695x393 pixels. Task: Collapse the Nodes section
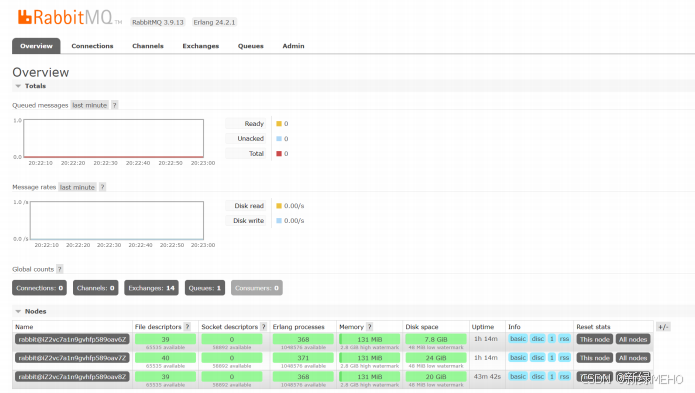pyautogui.click(x=31, y=311)
